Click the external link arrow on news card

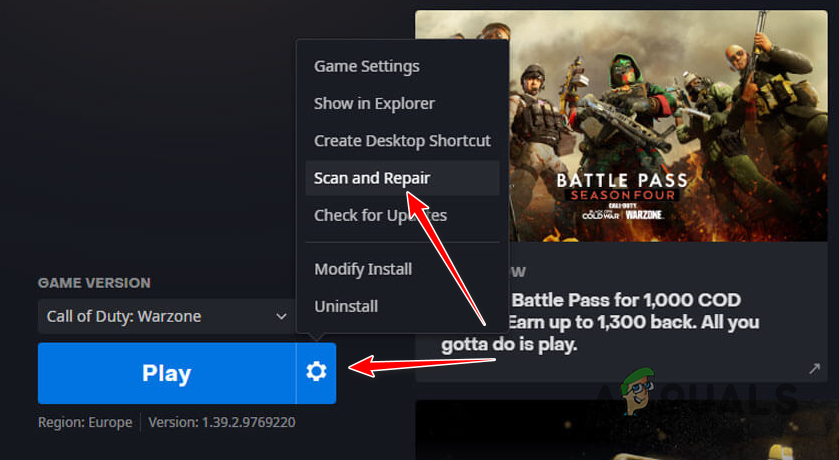pyautogui.click(x=814, y=368)
